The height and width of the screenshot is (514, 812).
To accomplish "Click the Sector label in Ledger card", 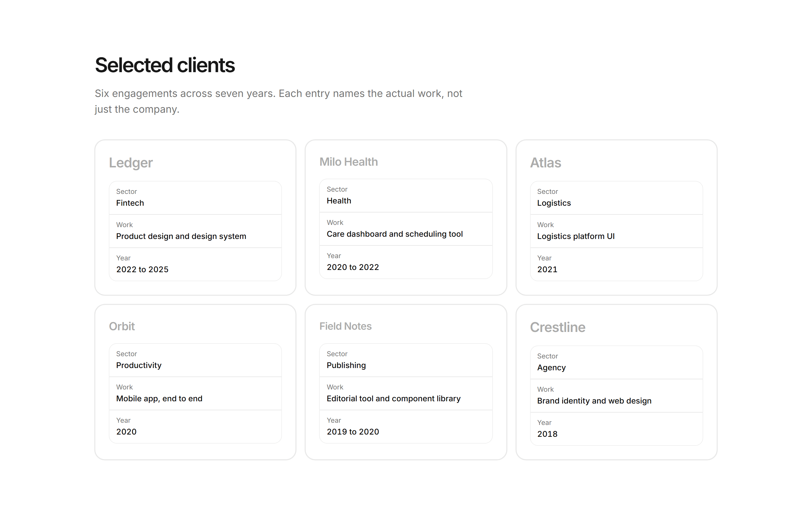I will pos(127,191).
